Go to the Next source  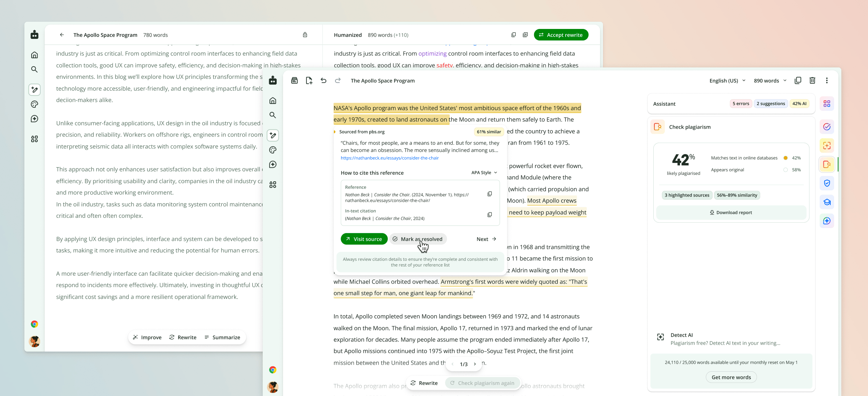coord(486,239)
